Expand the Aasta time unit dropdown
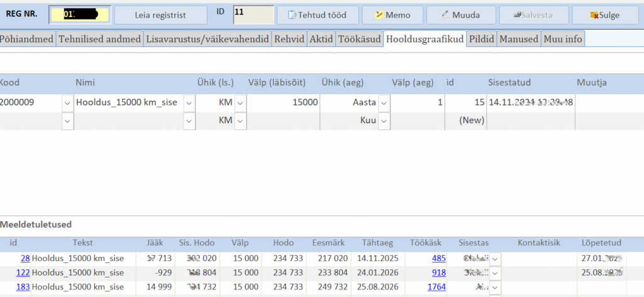Screen dimensions: 644x297 tap(384, 102)
